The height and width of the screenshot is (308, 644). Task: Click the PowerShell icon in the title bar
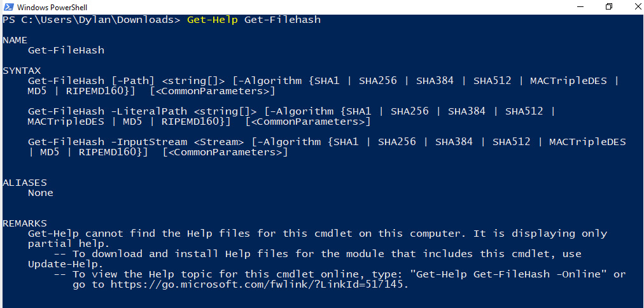point(8,7)
